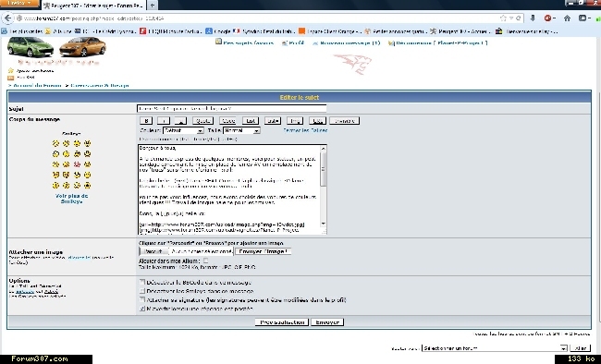
Task: Click the bold B formatting button
Action: click(146, 121)
